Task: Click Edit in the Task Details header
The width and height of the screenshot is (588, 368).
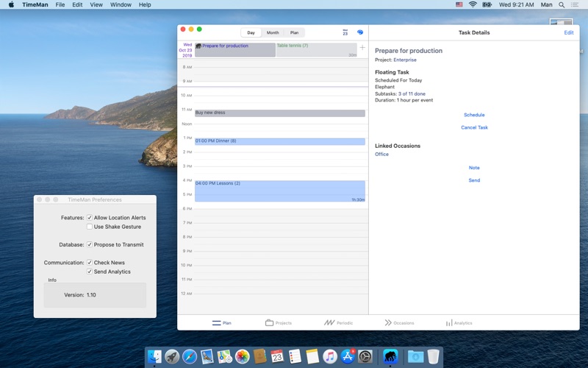Action: (x=568, y=32)
